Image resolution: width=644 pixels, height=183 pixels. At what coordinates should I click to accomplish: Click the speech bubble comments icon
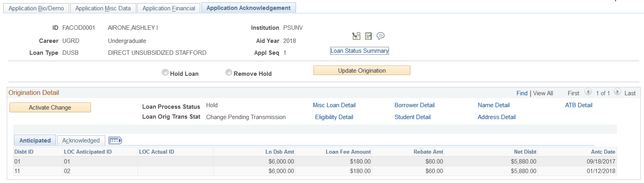point(380,36)
